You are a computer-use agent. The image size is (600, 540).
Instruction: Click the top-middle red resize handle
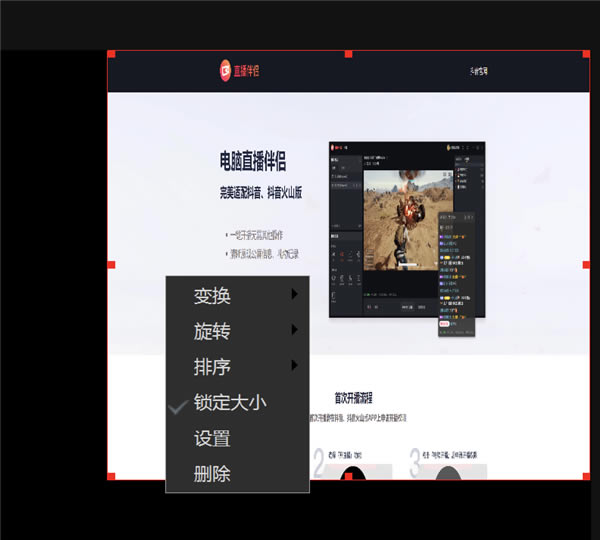point(347,54)
